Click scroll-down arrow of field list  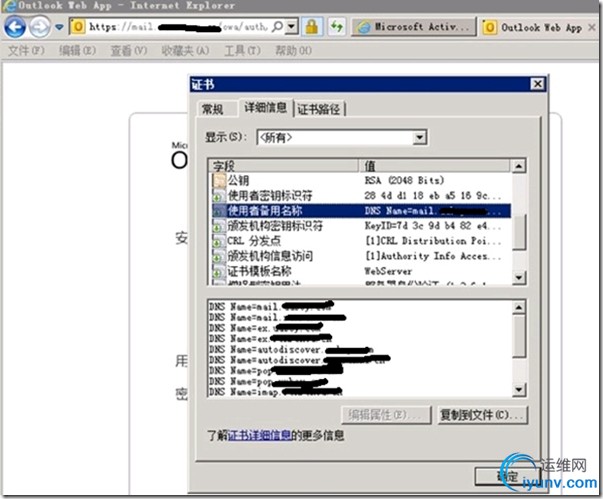point(519,277)
